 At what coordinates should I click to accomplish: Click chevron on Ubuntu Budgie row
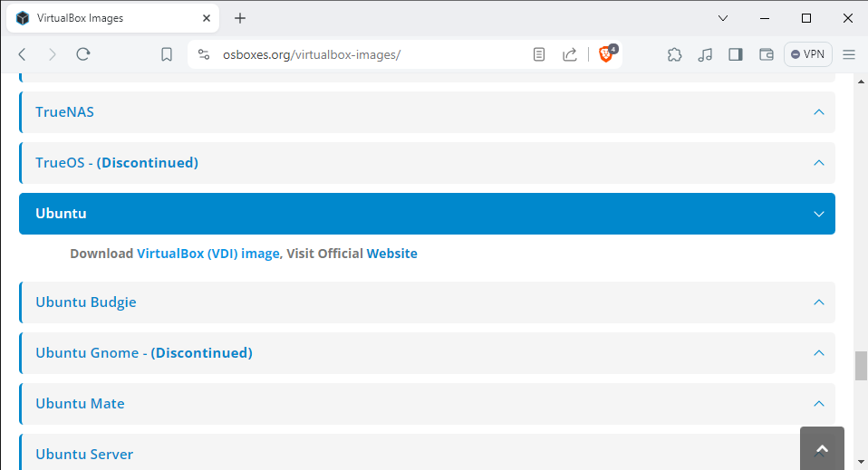click(819, 302)
